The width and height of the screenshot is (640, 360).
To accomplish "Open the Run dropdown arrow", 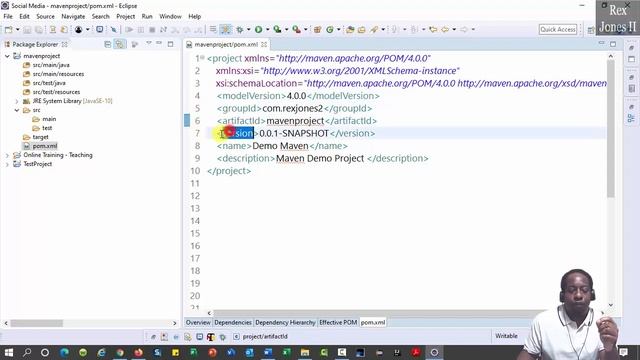I will point(267,29).
